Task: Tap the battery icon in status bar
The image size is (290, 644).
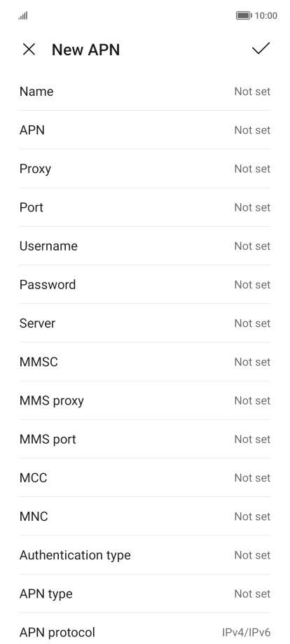Action: pyautogui.click(x=244, y=15)
